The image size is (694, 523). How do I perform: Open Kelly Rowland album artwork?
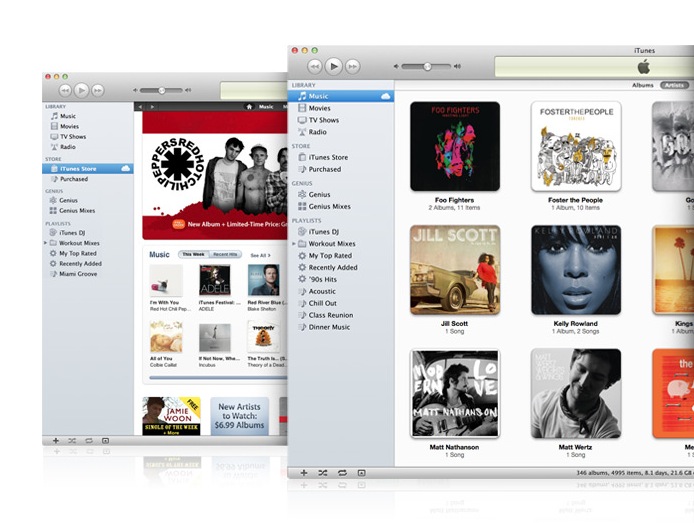pos(576,270)
